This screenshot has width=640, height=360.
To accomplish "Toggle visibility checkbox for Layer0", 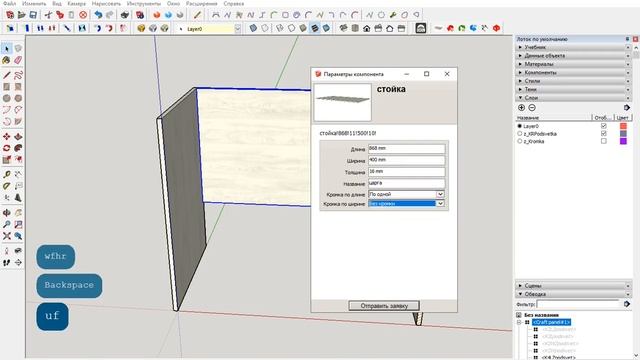I will pos(604,126).
